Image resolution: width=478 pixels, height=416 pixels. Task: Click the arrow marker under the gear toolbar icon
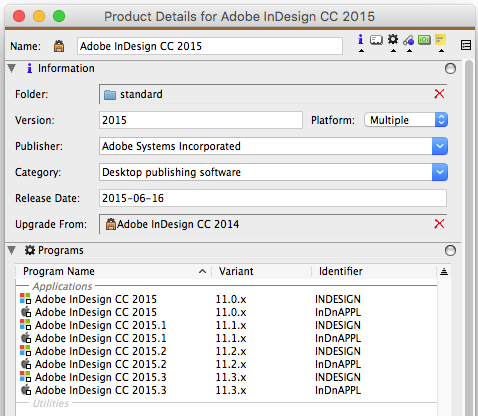(x=393, y=51)
